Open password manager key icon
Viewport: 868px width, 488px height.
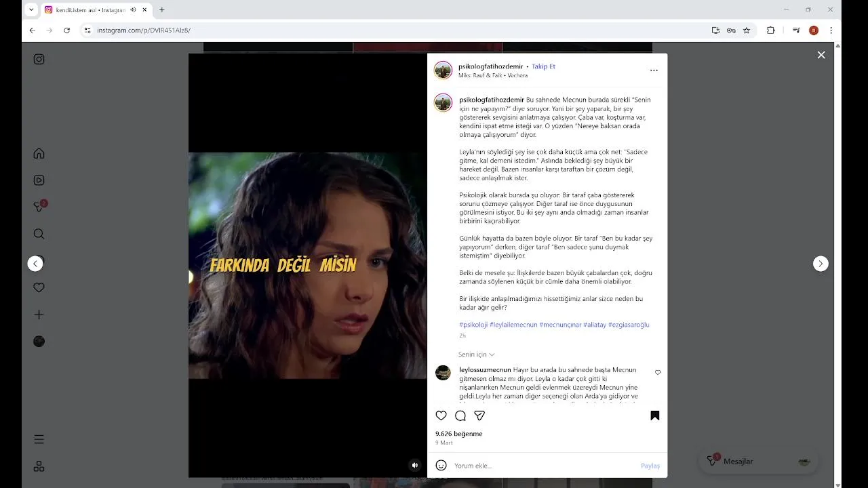[731, 30]
